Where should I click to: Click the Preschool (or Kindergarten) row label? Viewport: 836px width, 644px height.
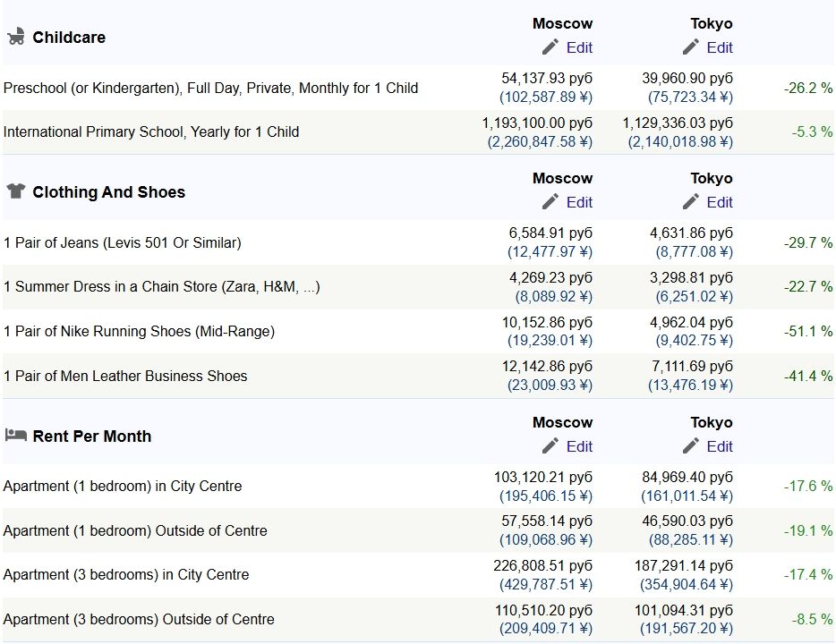[x=210, y=88]
